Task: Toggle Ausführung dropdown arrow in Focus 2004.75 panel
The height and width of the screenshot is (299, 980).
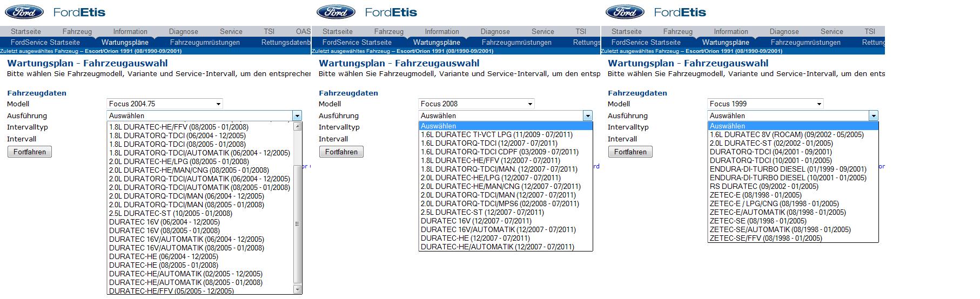Action: (297, 115)
